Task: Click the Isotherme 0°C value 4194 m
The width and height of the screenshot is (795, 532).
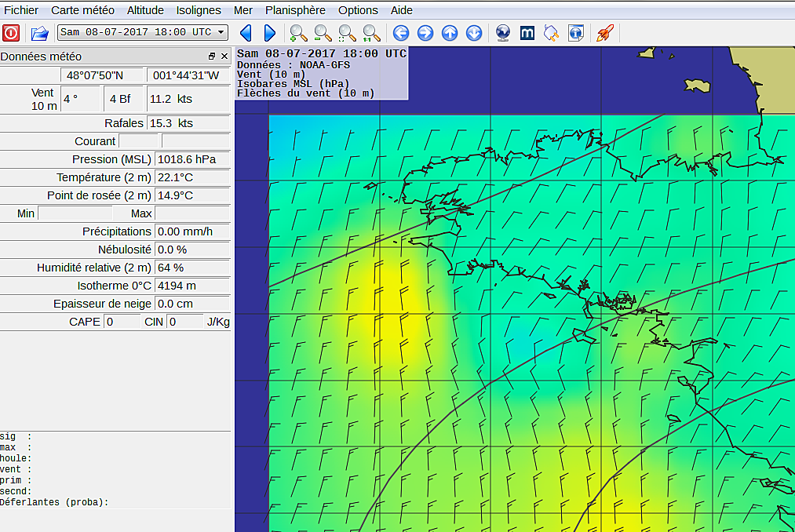Action: pos(192,286)
